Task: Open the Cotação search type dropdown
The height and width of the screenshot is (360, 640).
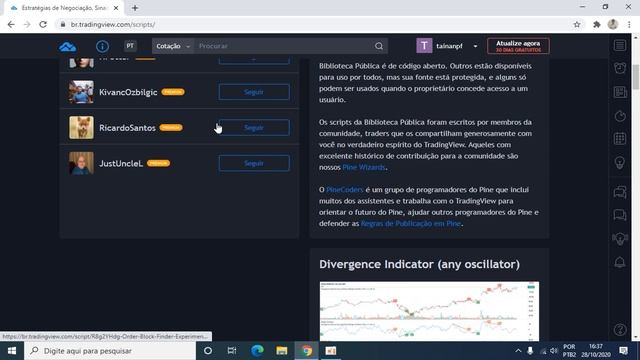Action: [173, 46]
